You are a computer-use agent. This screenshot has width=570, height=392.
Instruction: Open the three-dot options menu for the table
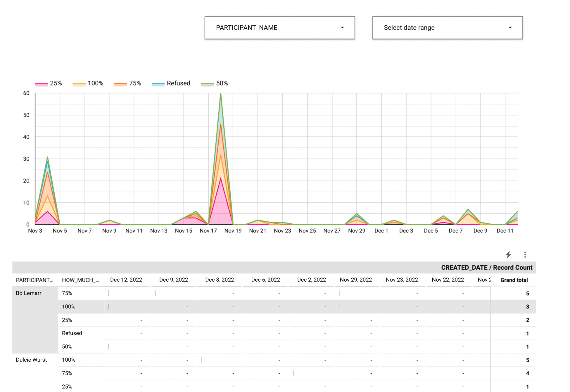coord(525,254)
